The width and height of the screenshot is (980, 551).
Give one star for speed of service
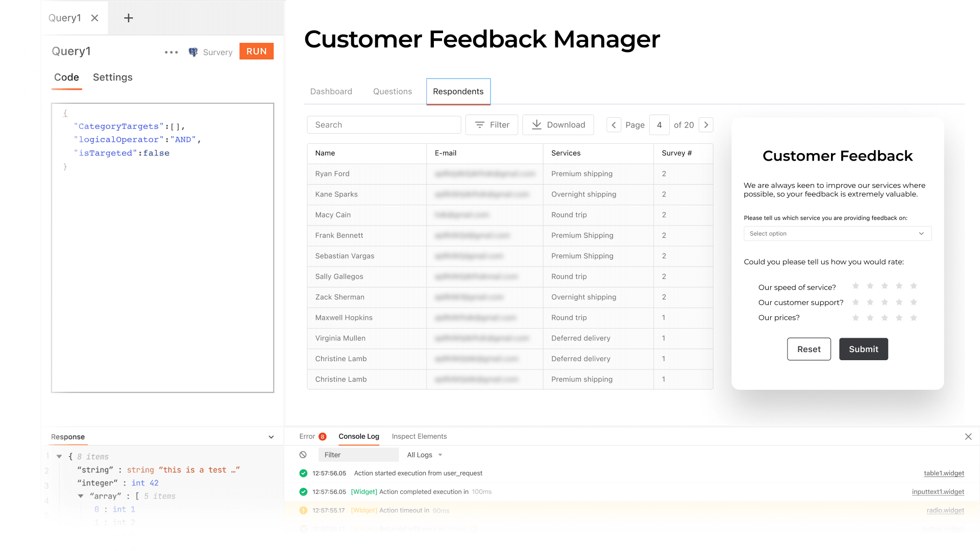pos(856,286)
